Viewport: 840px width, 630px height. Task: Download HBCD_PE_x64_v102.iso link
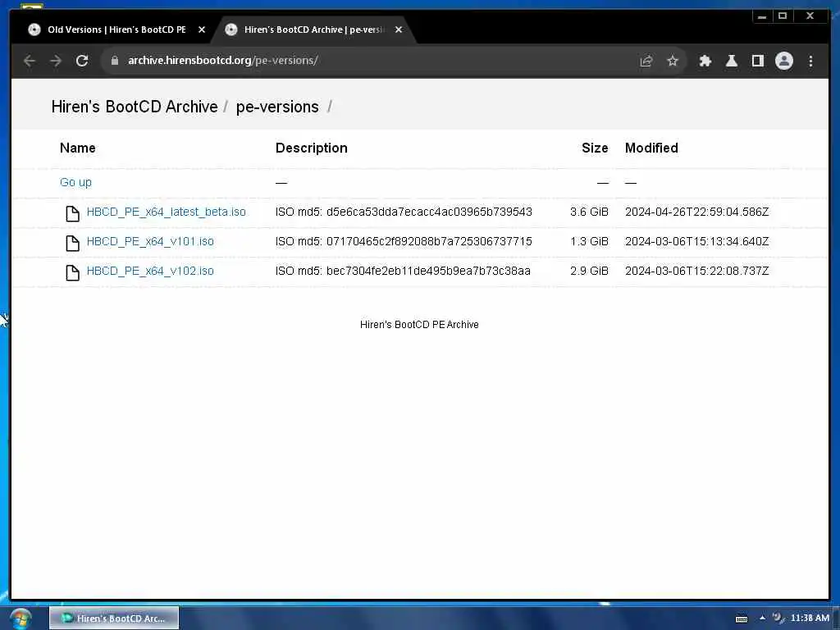click(150, 271)
